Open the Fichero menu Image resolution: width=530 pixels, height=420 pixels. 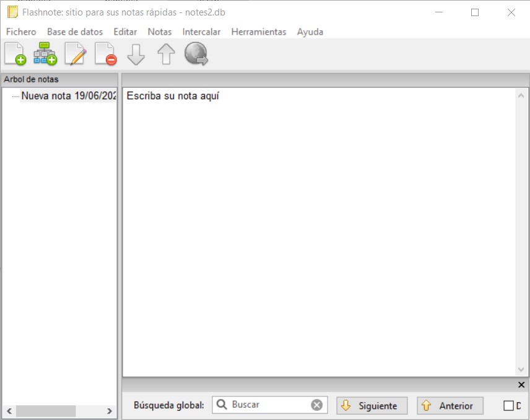pyautogui.click(x=21, y=32)
